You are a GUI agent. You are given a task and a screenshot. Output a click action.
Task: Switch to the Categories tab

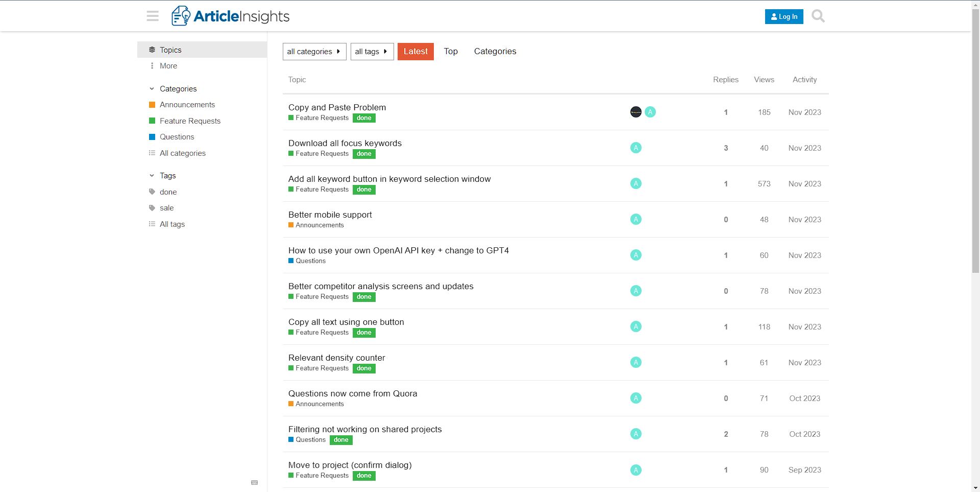click(495, 51)
